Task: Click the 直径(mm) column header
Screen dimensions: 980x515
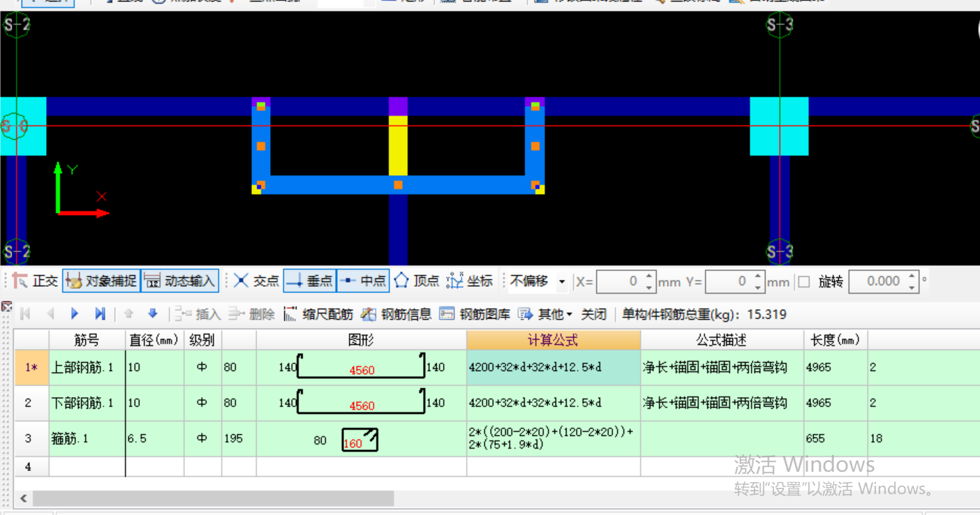Action: click(x=155, y=340)
